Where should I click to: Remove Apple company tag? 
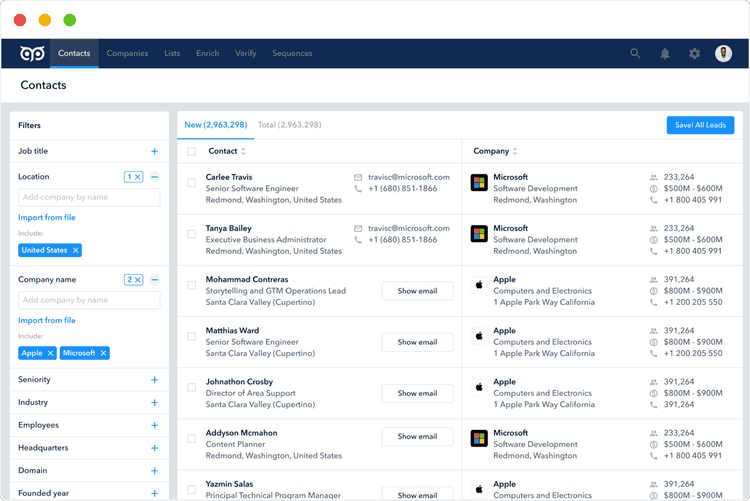coord(50,353)
